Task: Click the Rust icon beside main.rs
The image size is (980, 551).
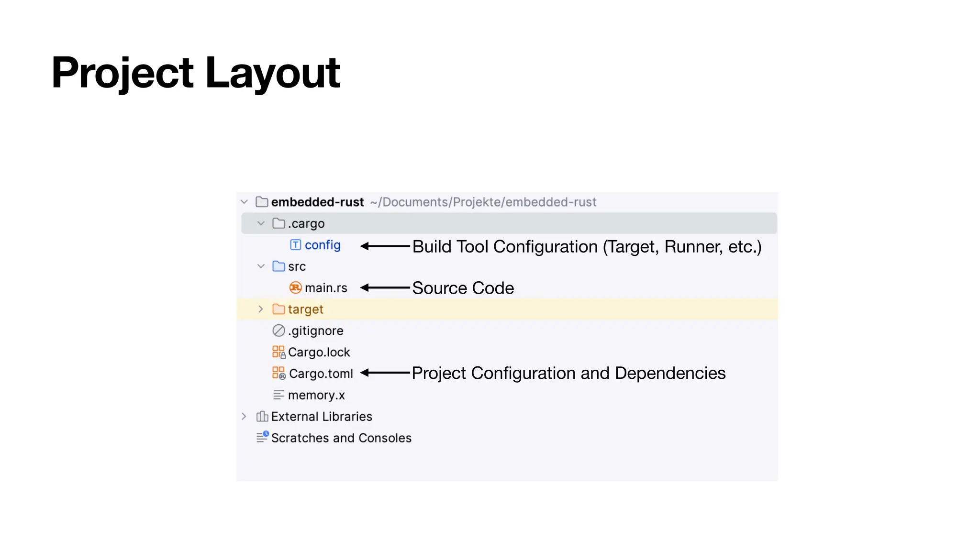Action: point(296,287)
